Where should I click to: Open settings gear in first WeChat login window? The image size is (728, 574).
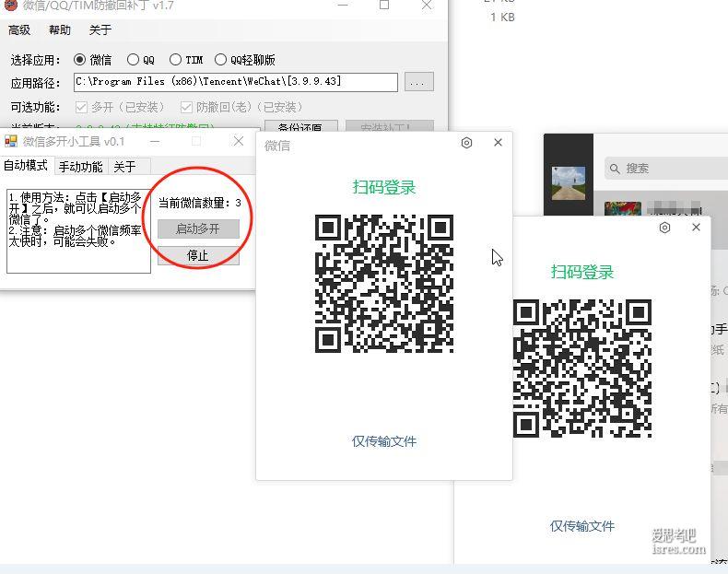pos(466,143)
